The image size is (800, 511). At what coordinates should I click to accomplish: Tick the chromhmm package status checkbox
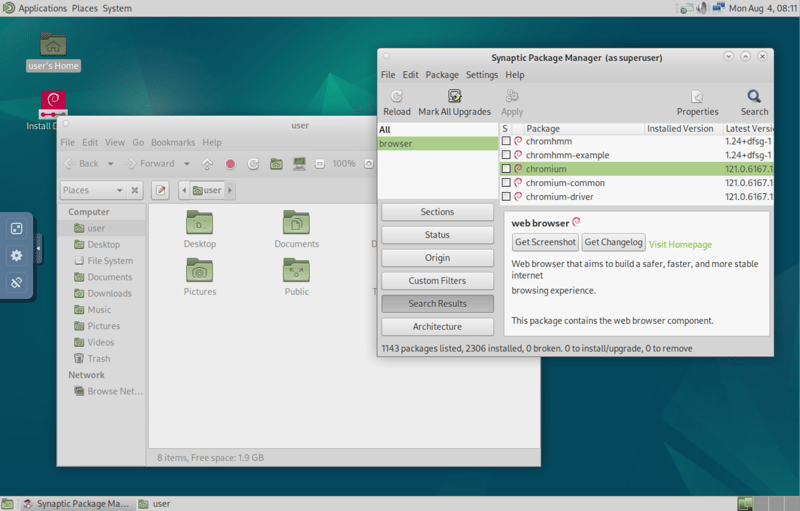[506, 141]
